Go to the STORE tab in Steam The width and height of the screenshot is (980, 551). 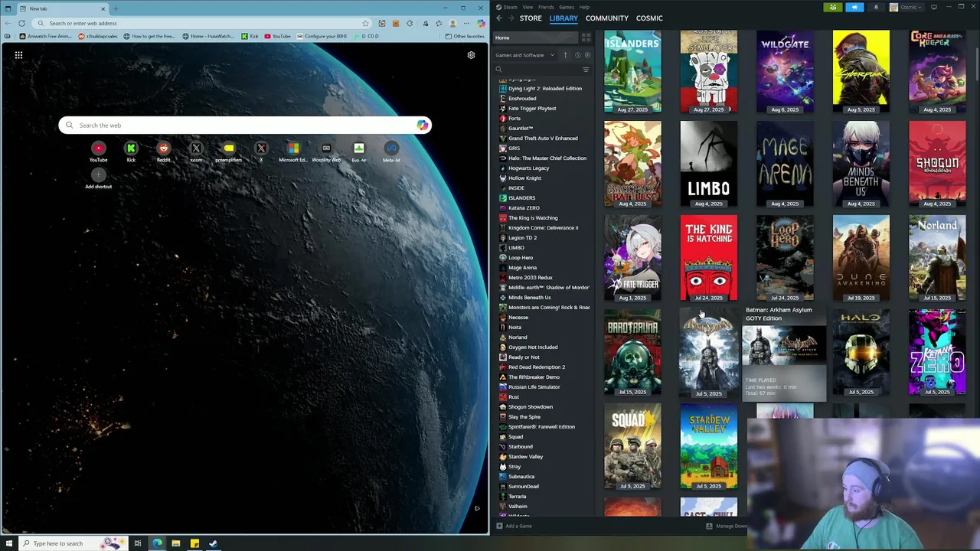[531, 18]
